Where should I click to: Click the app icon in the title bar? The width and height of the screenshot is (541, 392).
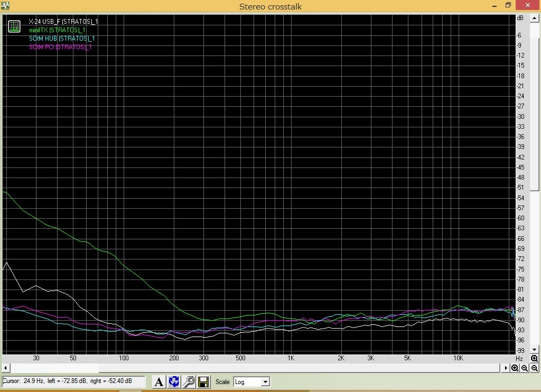pos(5,6)
